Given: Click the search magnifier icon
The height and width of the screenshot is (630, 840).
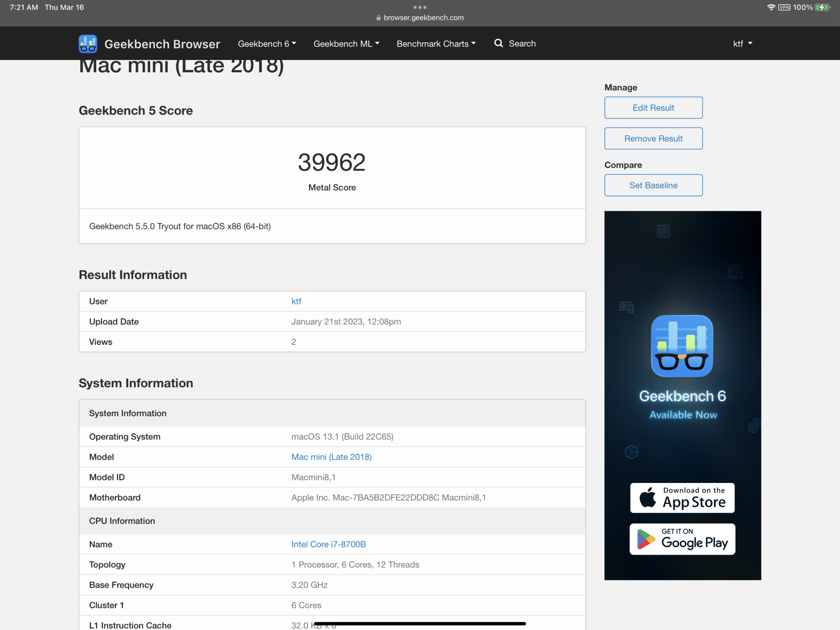Looking at the screenshot, I should coord(499,43).
